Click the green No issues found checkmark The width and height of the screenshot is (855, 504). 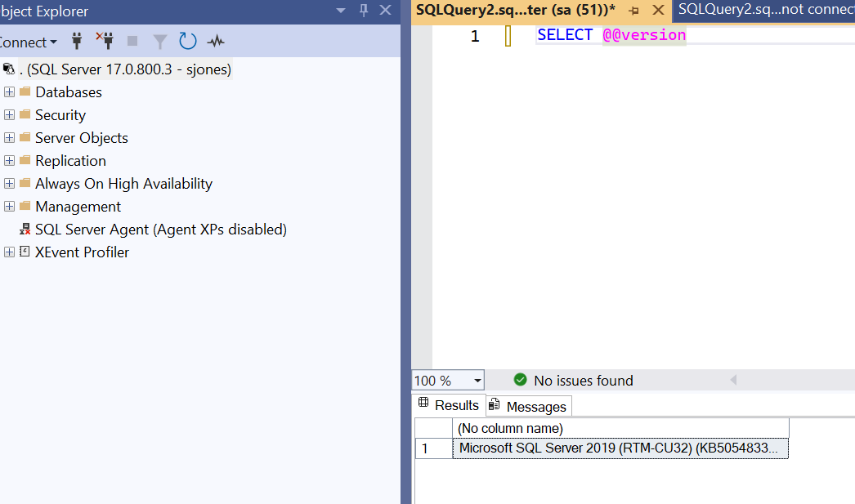[520, 380]
